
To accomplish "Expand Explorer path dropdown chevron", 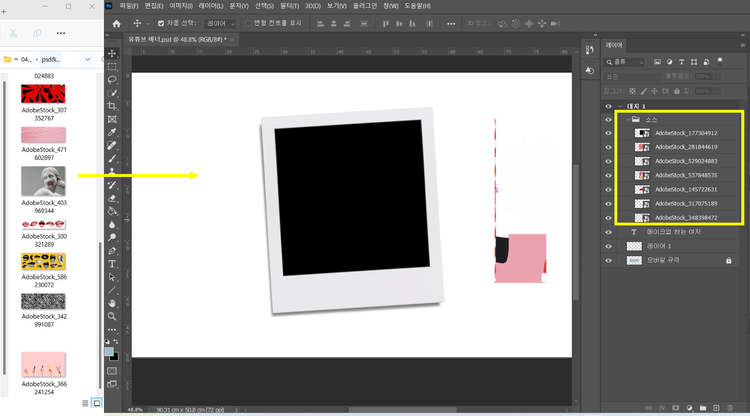I will (x=88, y=59).
